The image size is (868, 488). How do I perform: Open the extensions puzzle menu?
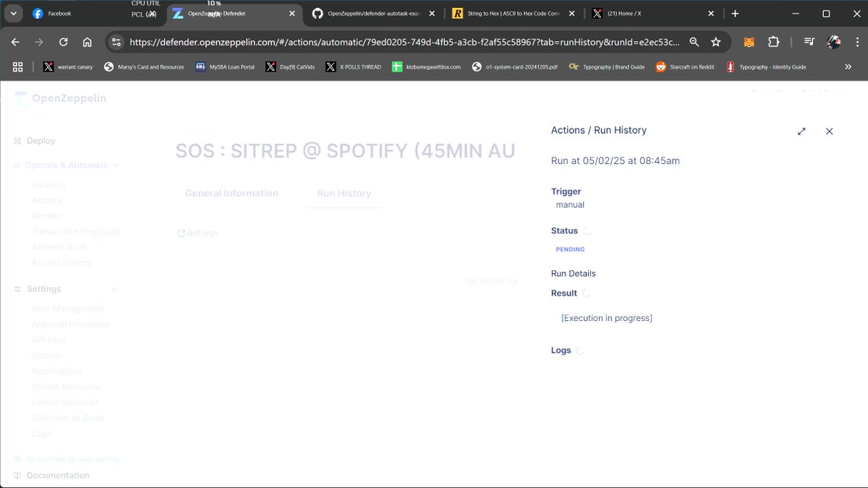tap(773, 42)
